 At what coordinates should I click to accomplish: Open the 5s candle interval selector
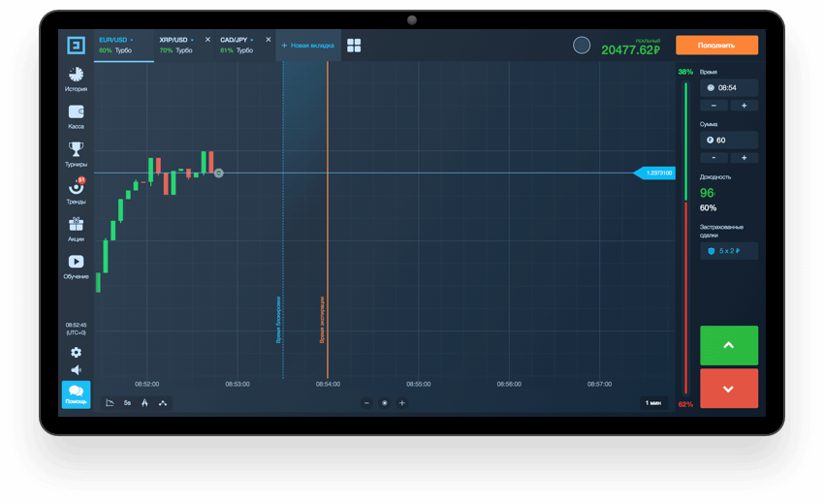pyautogui.click(x=127, y=402)
